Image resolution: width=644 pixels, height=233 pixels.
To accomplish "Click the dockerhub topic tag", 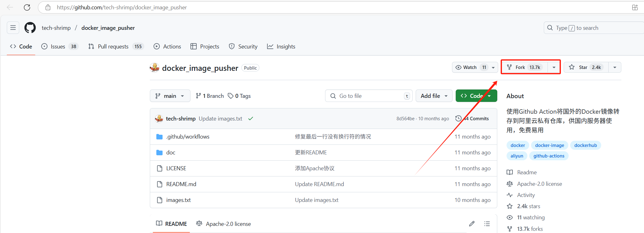I will point(586,145).
